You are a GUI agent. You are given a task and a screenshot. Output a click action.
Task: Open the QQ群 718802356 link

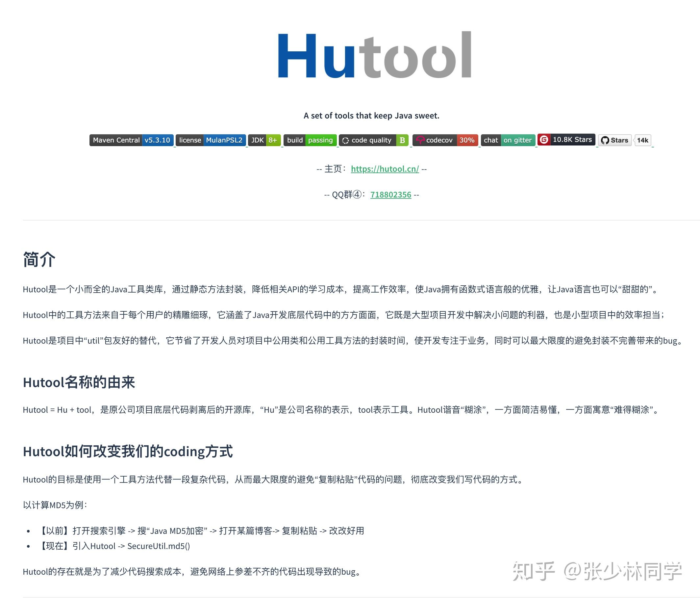390,195
